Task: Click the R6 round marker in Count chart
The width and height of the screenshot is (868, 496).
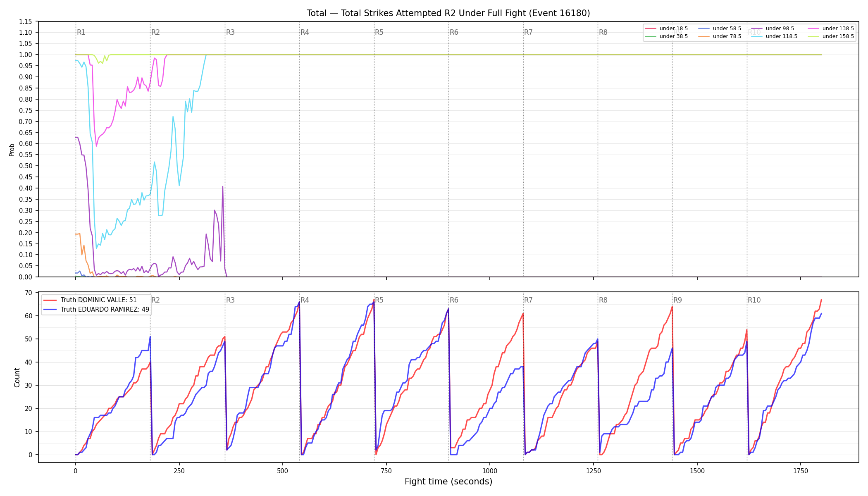Action: (454, 300)
